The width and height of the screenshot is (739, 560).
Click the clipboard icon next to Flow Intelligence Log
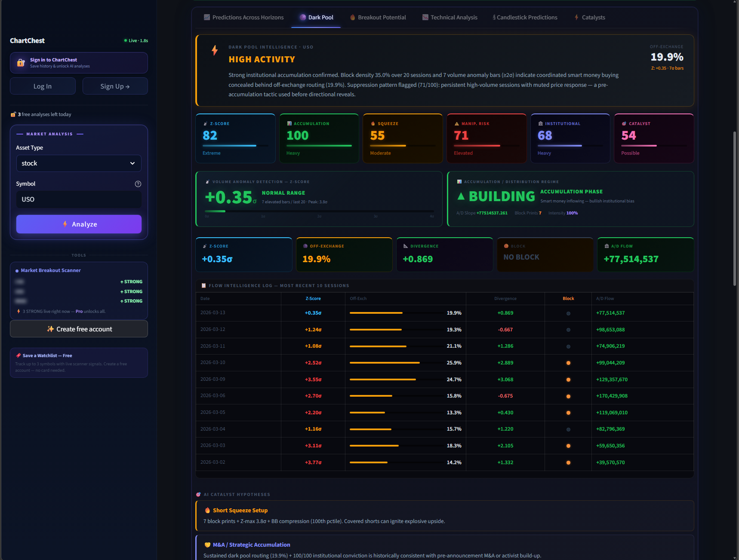203,285
